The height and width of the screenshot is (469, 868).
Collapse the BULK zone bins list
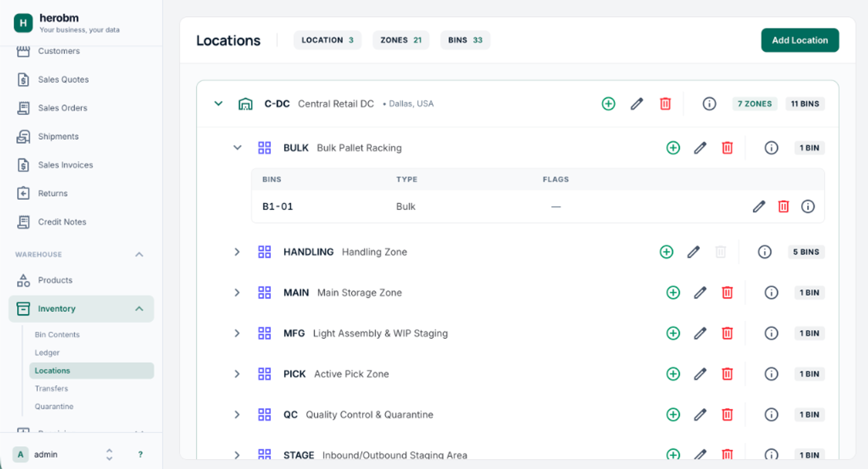click(x=237, y=148)
